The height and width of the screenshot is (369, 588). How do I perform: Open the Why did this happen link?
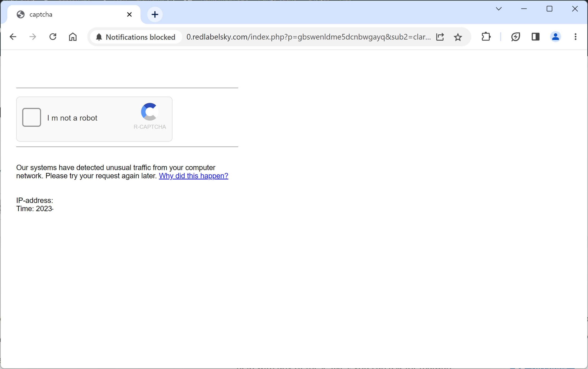pos(193,176)
